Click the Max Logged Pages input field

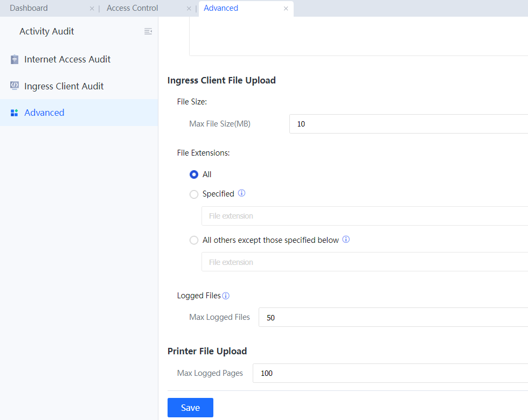[x=390, y=373]
